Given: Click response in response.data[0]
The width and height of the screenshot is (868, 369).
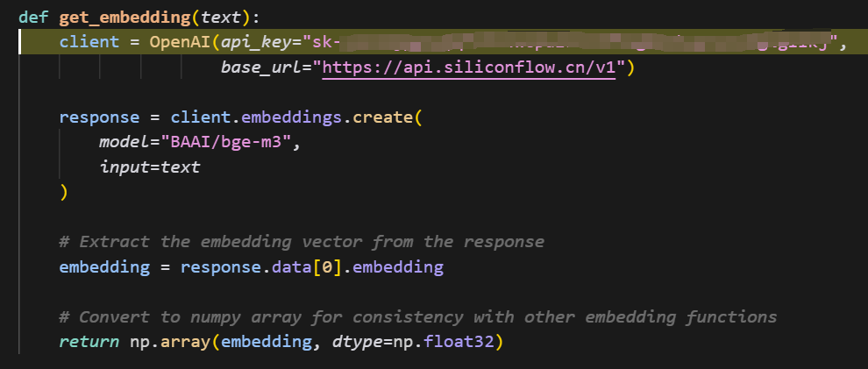Looking at the screenshot, I should pyautogui.click(x=220, y=267).
